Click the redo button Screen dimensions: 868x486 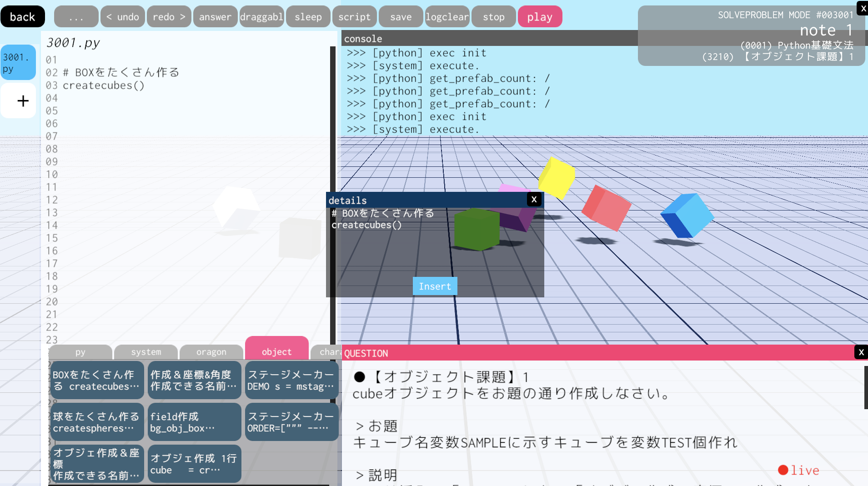[169, 17]
